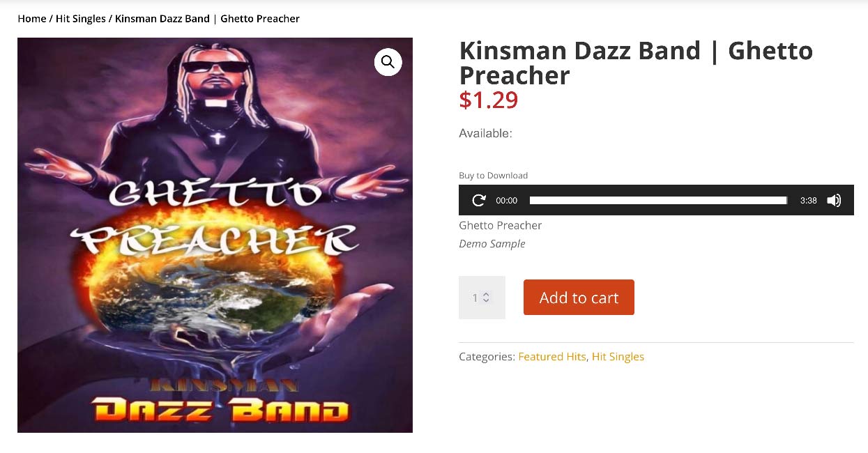Seek within the audio progress bar
Viewport: 868px width, 453px height.
659,201
